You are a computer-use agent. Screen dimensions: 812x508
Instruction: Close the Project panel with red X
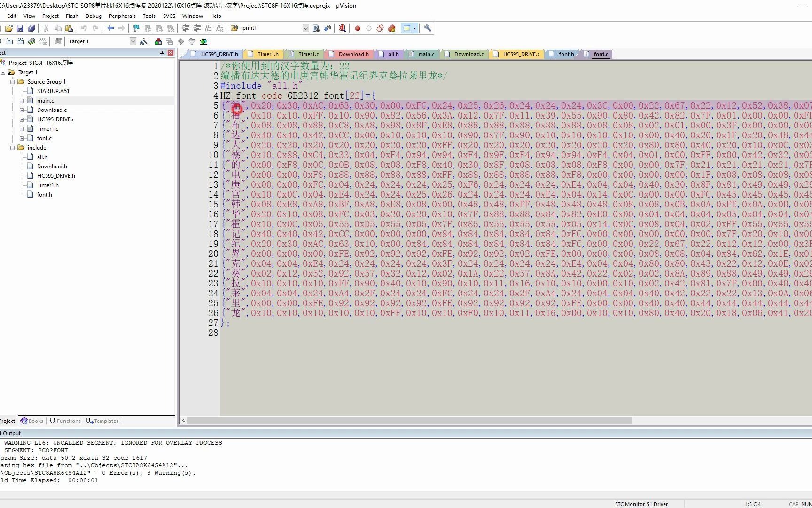171,53
